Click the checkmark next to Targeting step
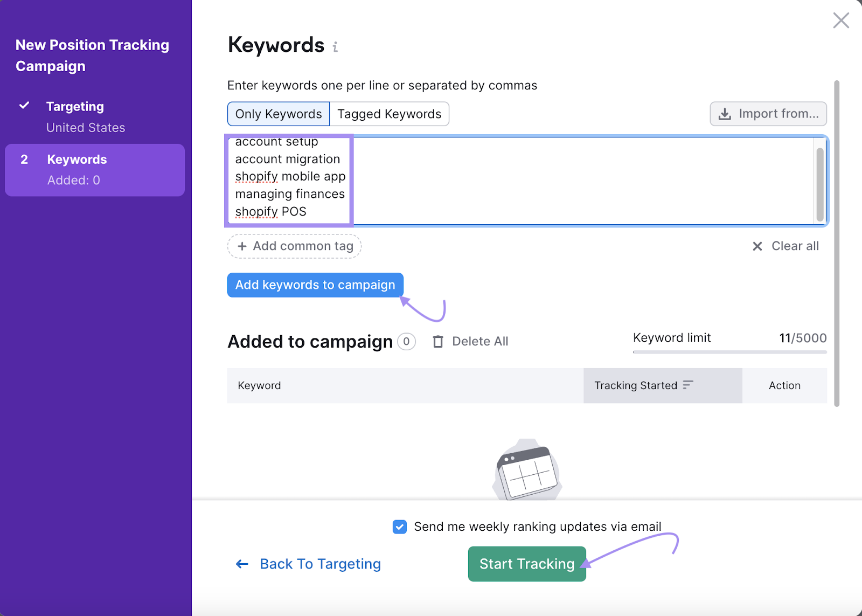This screenshot has height=616, width=862. [x=24, y=106]
